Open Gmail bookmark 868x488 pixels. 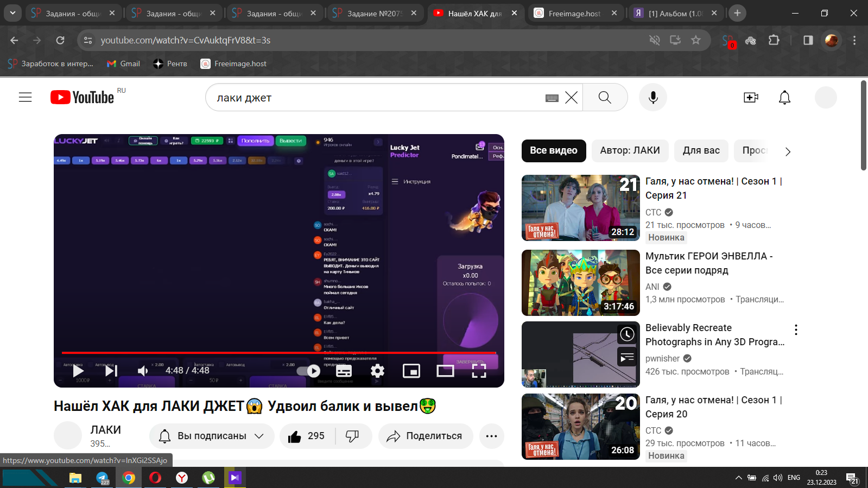pyautogui.click(x=123, y=64)
